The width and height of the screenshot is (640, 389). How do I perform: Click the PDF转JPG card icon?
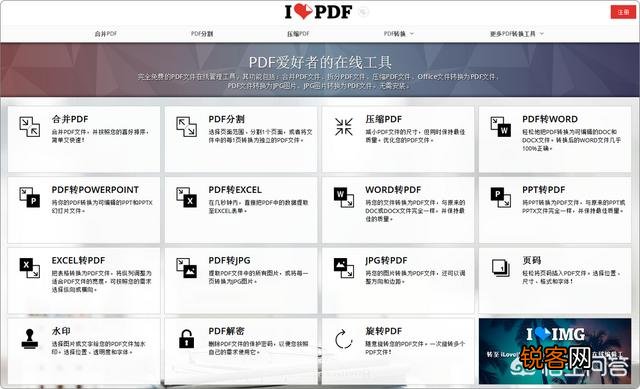187,268
